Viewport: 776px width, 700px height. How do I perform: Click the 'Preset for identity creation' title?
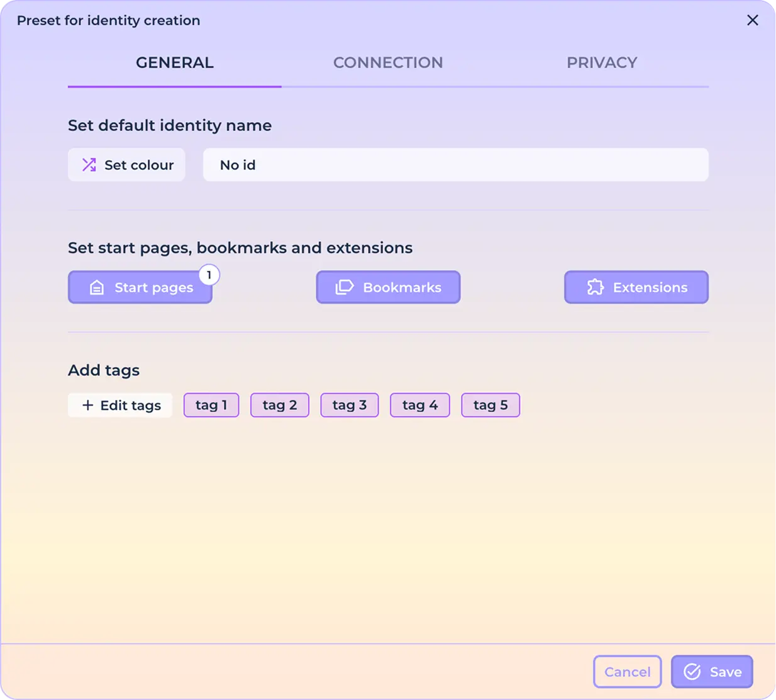point(108,20)
